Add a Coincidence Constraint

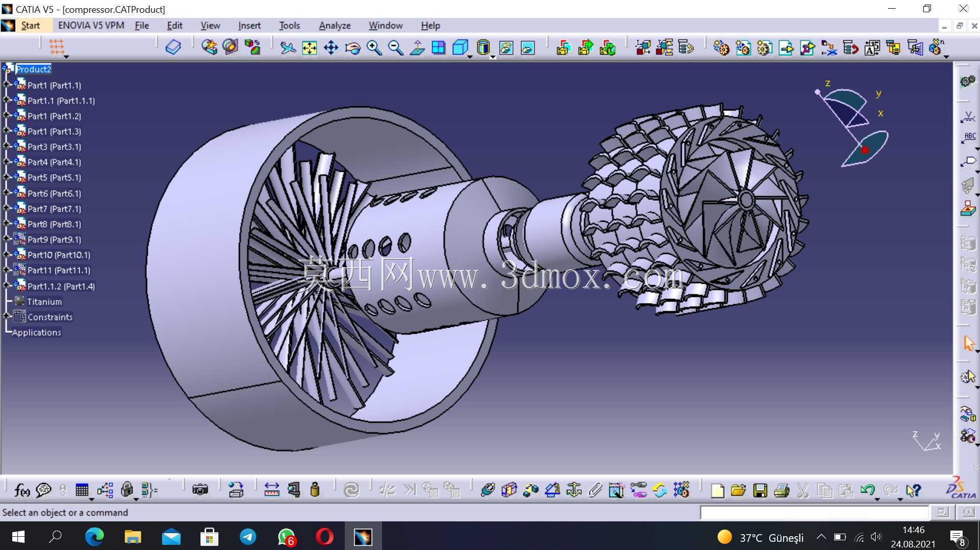pos(487,490)
